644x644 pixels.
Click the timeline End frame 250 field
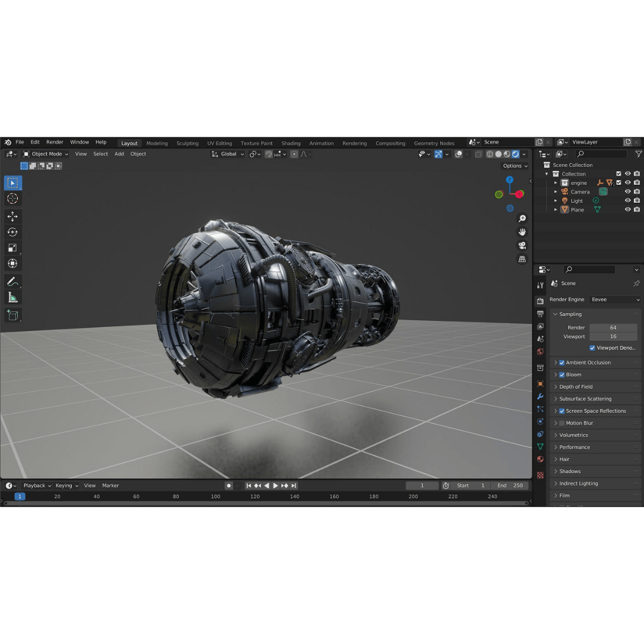[x=510, y=485]
